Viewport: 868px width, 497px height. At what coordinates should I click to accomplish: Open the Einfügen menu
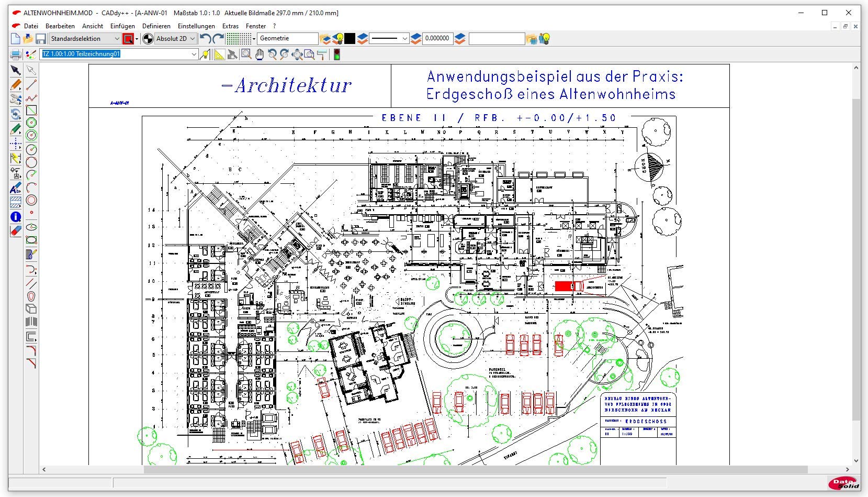click(x=122, y=26)
